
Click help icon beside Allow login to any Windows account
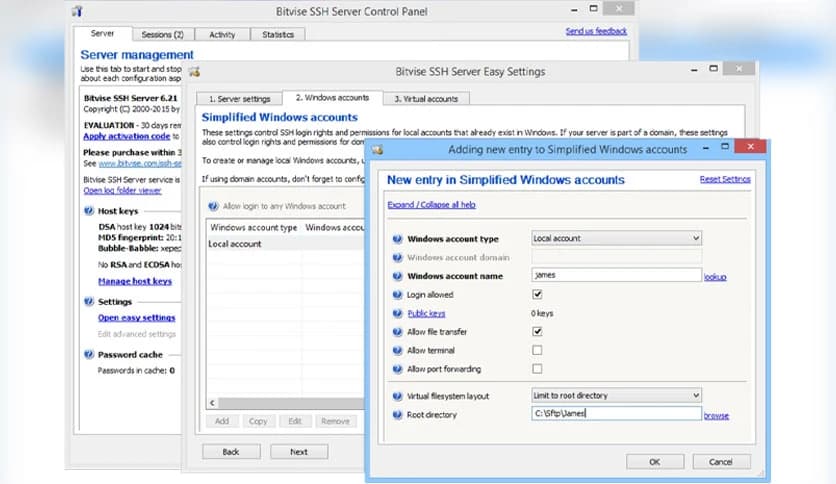click(213, 206)
